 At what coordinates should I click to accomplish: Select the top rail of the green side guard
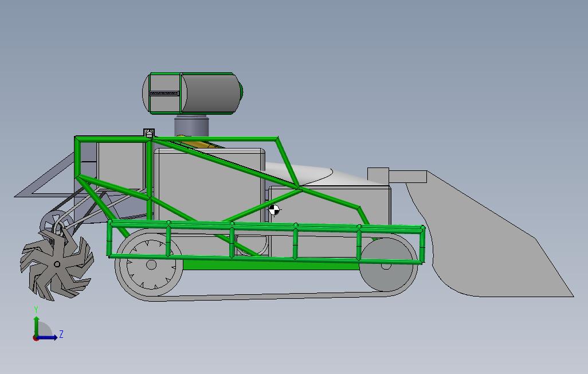click(266, 225)
